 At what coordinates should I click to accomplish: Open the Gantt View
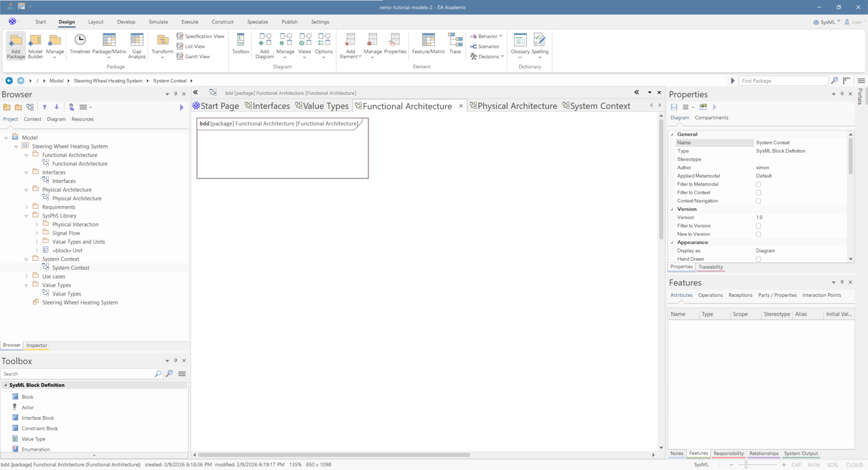(193, 56)
